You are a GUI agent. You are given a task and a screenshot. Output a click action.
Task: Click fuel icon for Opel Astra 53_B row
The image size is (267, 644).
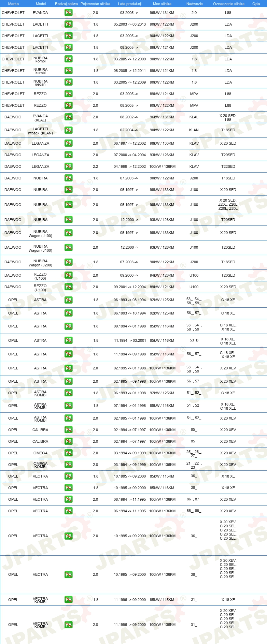coord(68,340)
